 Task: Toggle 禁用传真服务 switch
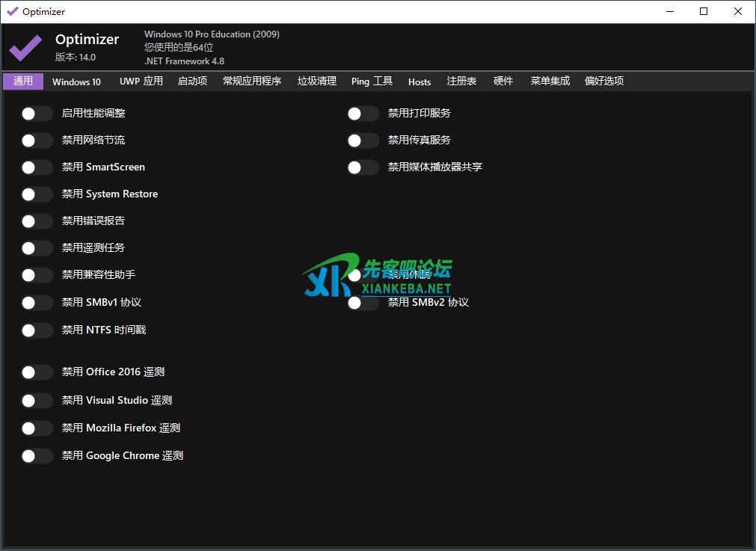[x=363, y=141]
